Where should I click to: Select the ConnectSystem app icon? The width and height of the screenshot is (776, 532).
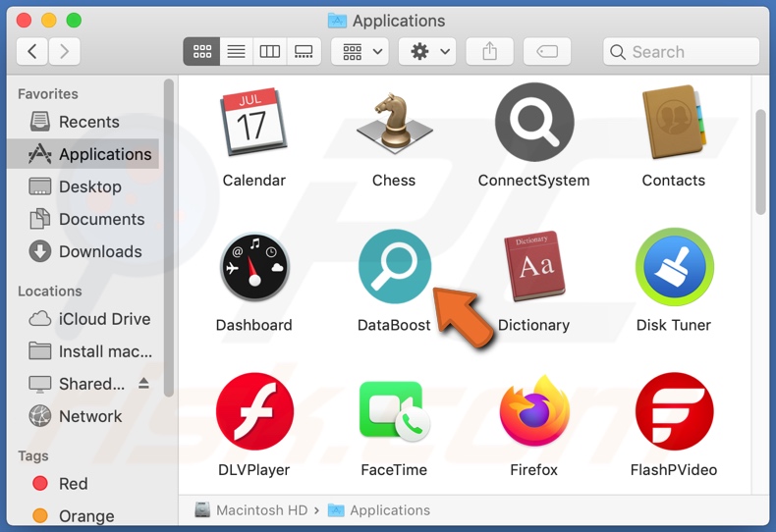534,122
